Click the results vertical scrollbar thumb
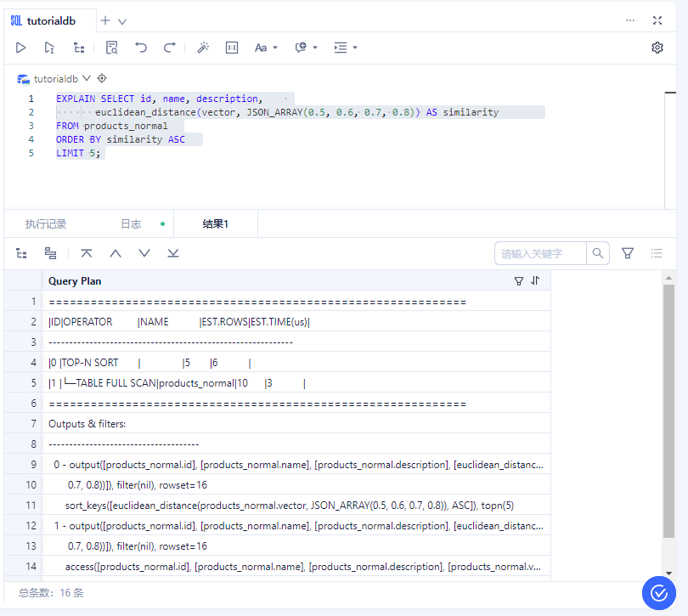Viewport: 688px width, 616px height. (x=668, y=411)
